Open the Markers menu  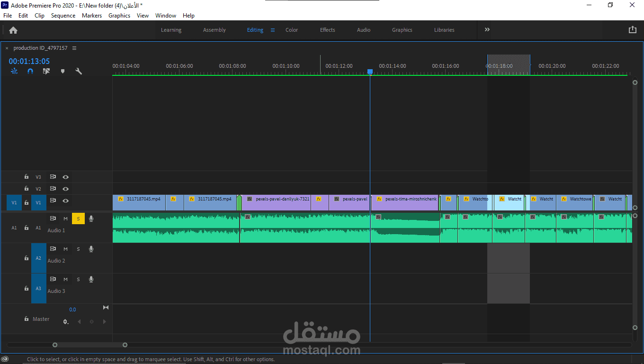92,16
